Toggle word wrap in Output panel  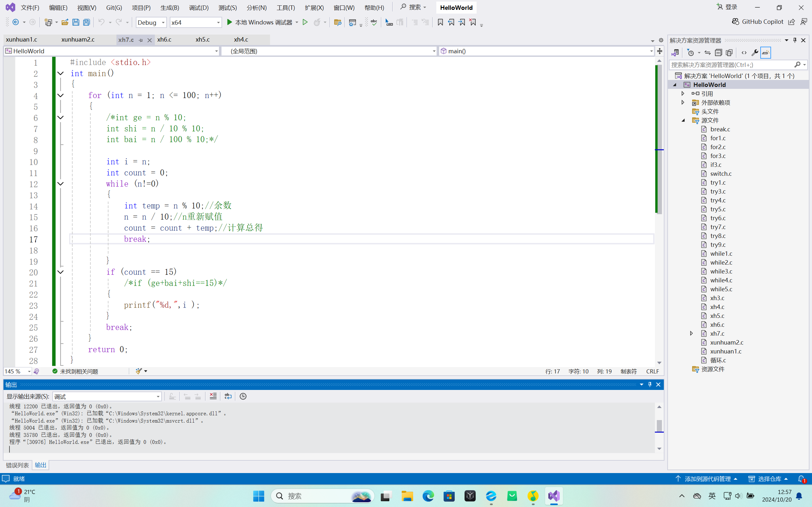click(228, 396)
